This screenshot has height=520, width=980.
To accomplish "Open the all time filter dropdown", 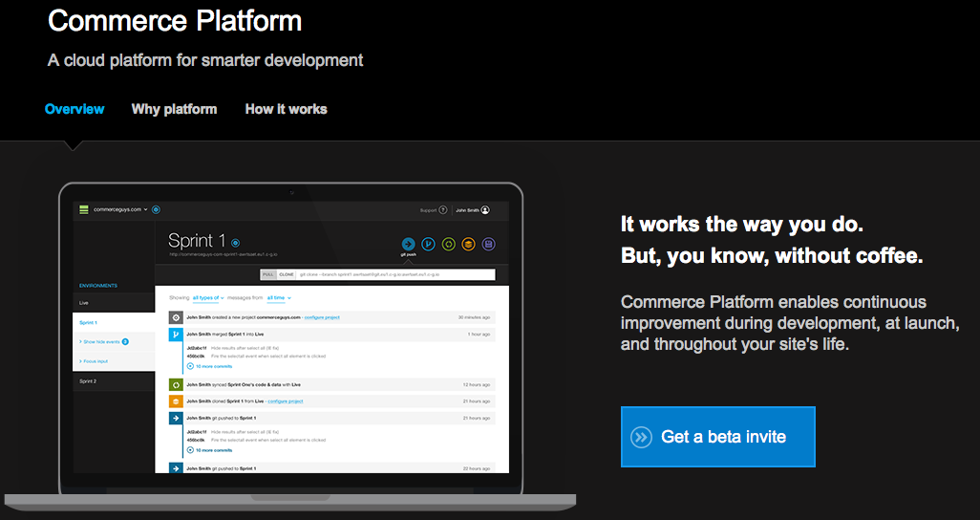I will point(279,298).
